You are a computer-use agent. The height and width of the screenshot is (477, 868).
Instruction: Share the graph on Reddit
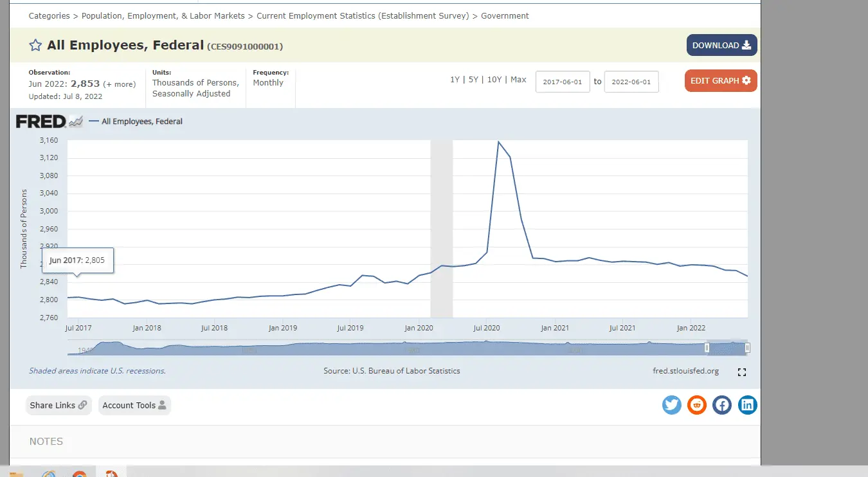pos(697,405)
